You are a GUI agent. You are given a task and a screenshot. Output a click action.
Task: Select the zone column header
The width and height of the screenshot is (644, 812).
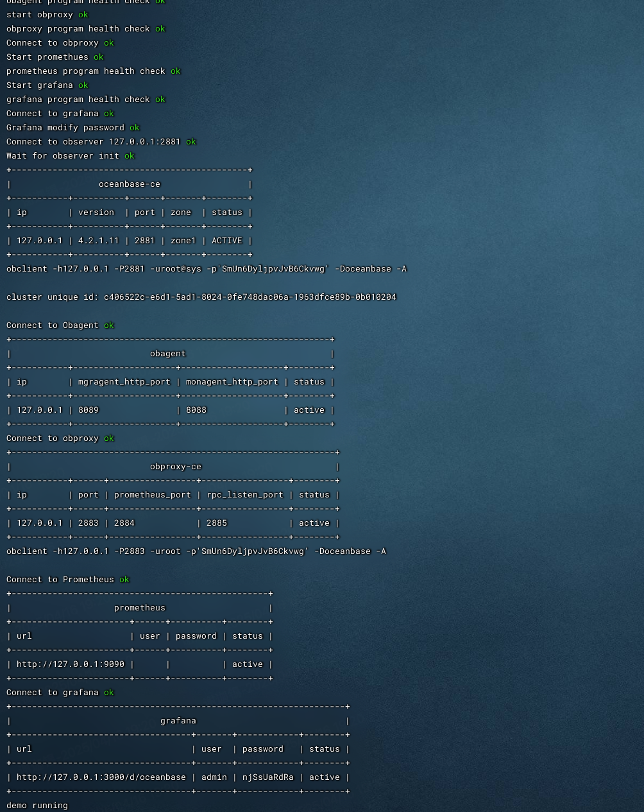click(x=181, y=212)
